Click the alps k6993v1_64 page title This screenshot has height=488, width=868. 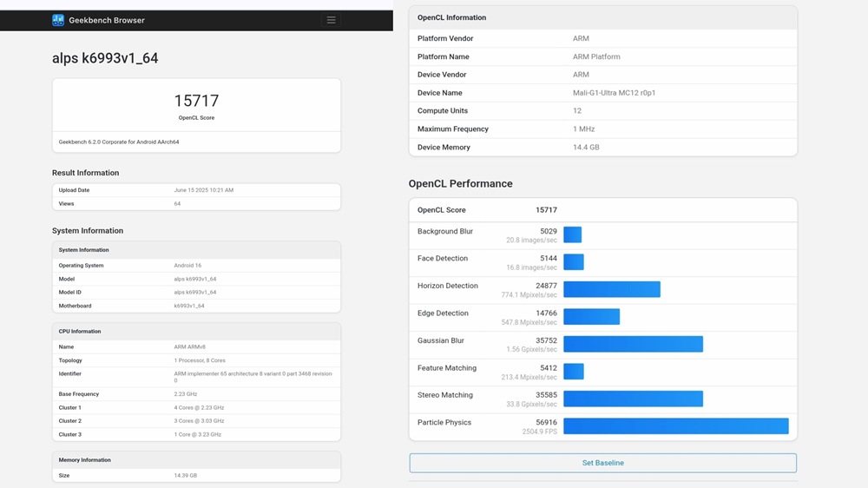coord(105,58)
